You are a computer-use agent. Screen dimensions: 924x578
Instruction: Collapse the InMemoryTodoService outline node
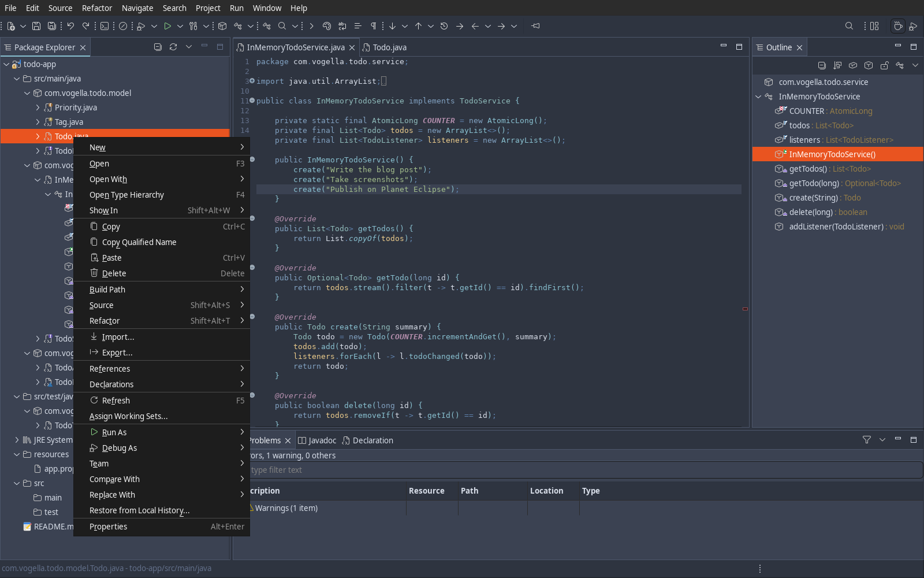[758, 97]
